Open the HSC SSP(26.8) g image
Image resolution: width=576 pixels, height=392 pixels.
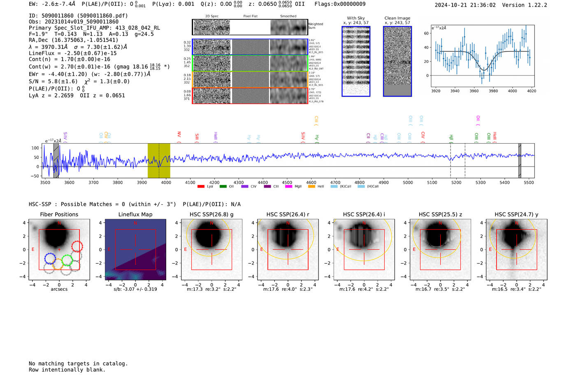(x=211, y=250)
